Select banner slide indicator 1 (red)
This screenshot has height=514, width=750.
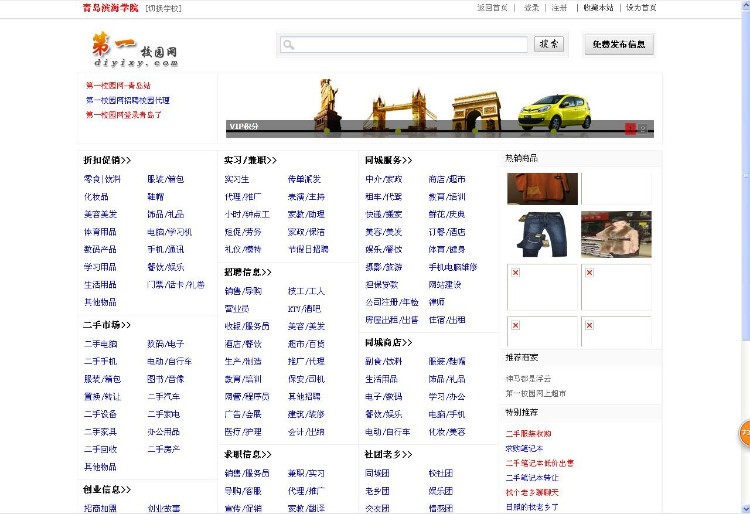[630, 129]
